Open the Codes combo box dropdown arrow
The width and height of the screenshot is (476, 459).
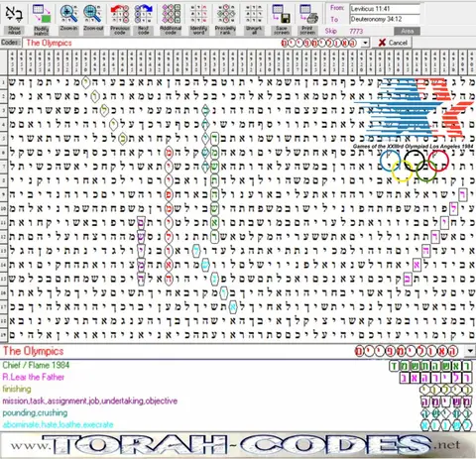click(x=365, y=43)
